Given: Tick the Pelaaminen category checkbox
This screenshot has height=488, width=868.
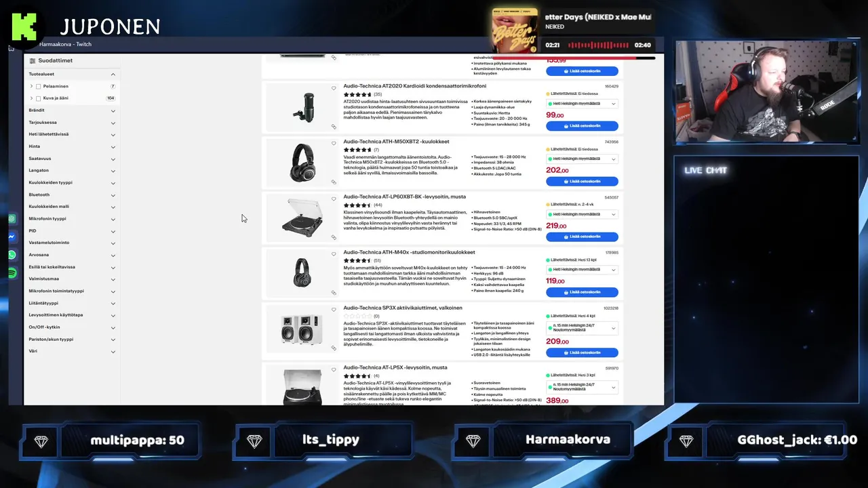Looking at the screenshot, I should 38,87.
